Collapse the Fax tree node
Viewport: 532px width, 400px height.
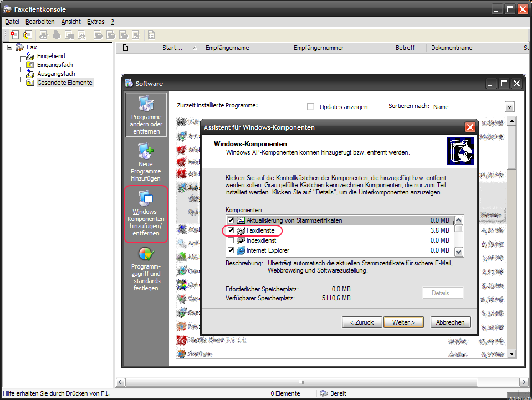pos(9,47)
